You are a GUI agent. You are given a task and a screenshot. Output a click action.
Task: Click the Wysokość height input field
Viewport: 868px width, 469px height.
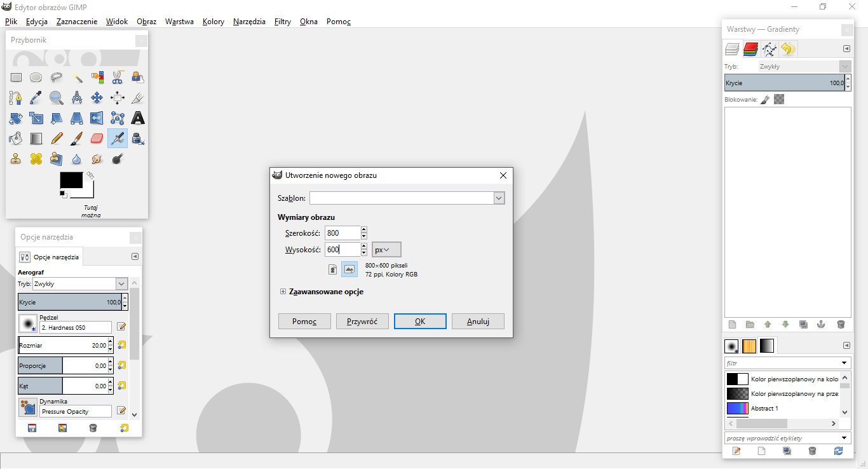342,250
